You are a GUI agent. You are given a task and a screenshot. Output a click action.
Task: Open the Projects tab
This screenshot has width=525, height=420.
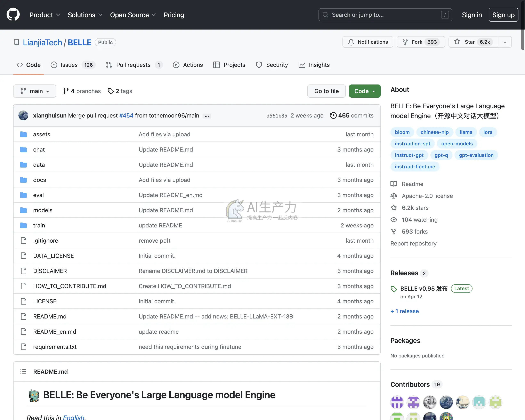(x=229, y=65)
